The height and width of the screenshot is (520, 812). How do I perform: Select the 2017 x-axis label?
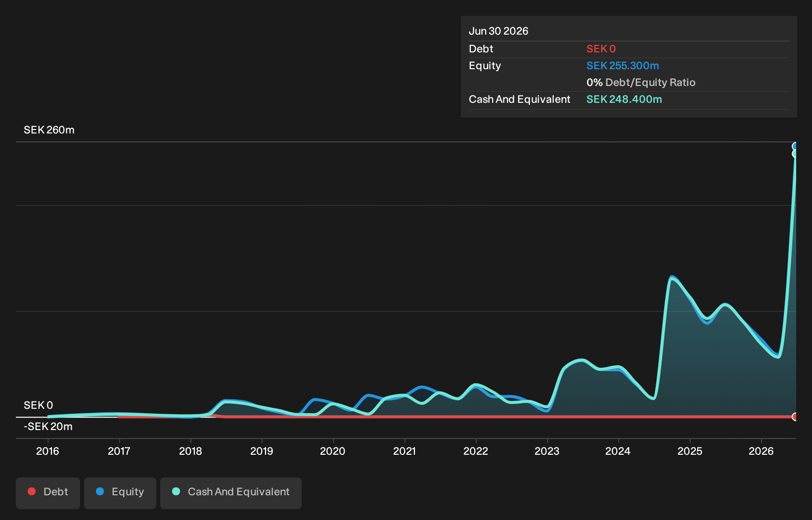tap(119, 451)
